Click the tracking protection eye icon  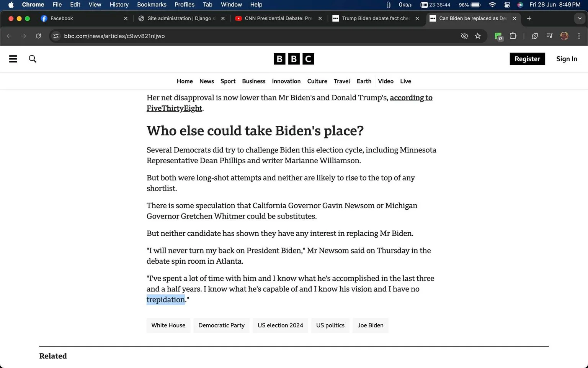pyautogui.click(x=464, y=36)
